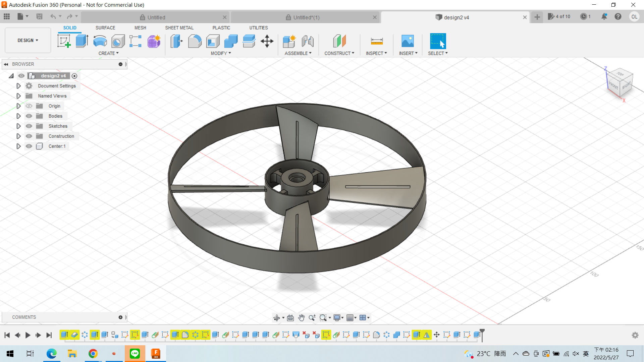The height and width of the screenshot is (362, 644).
Task: Open the DESIGN workspace dropdown
Action: 28,40
